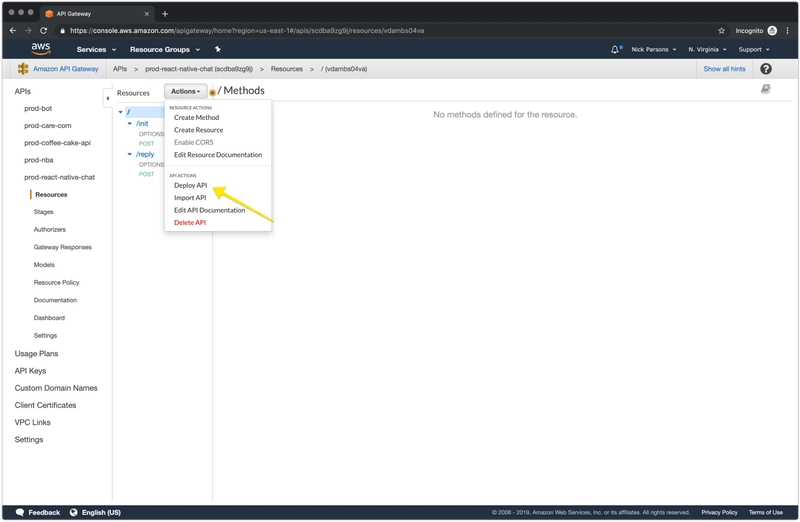Click the globe language icon
800x522 pixels.
click(x=73, y=512)
